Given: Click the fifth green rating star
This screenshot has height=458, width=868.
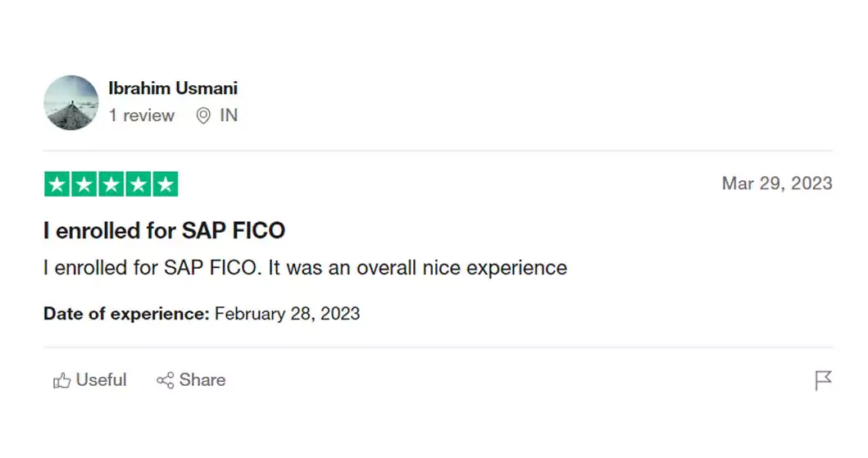Looking at the screenshot, I should (165, 184).
